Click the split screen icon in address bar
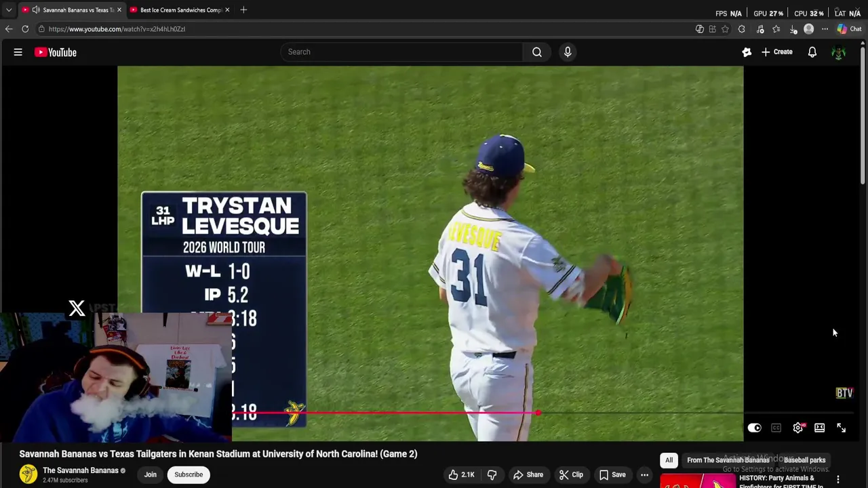This screenshot has width=868, height=488. point(712,29)
